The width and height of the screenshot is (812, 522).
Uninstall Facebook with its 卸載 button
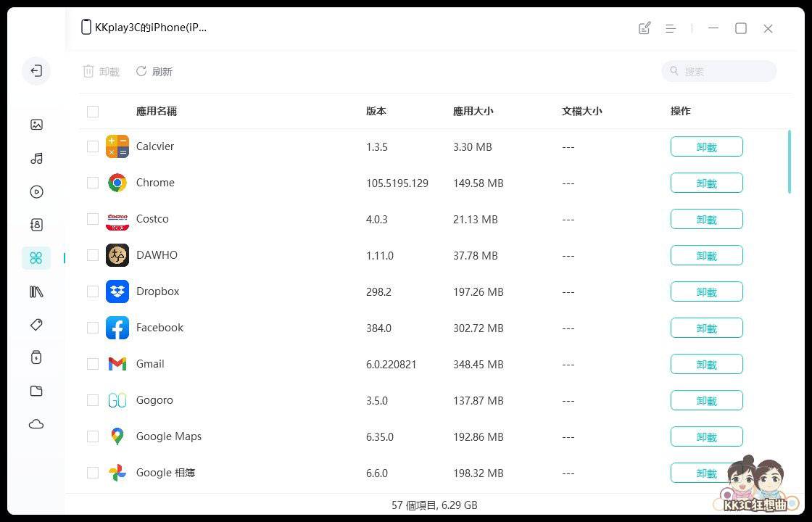[x=706, y=328]
